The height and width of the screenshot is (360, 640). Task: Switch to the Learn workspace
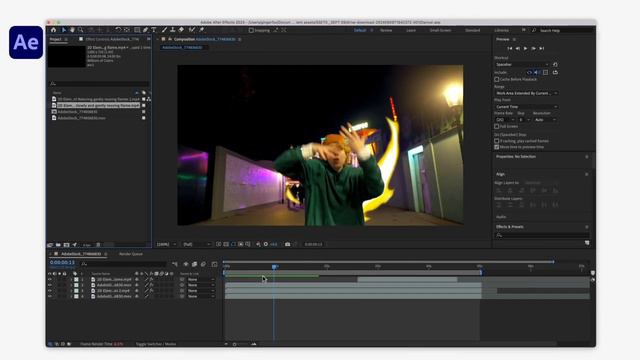[411, 30]
